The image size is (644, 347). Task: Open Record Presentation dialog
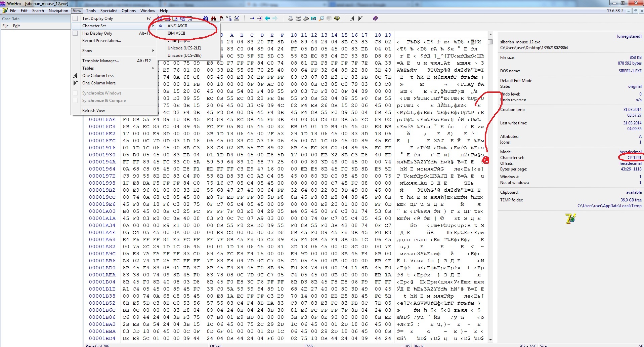114,41
